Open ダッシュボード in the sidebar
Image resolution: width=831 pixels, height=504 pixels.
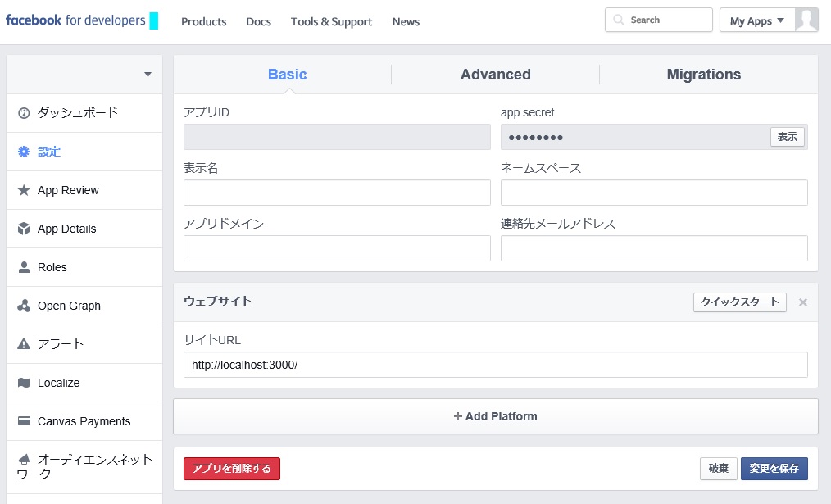(x=84, y=113)
